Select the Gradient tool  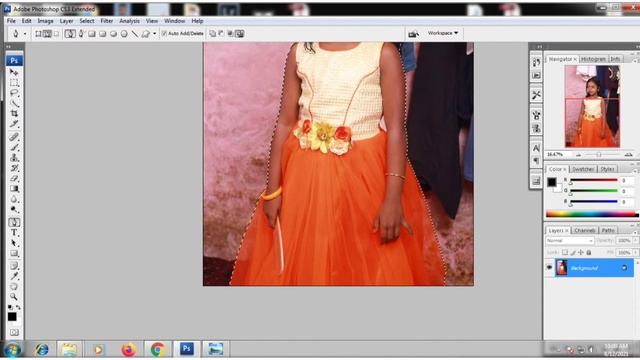(x=14, y=189)
